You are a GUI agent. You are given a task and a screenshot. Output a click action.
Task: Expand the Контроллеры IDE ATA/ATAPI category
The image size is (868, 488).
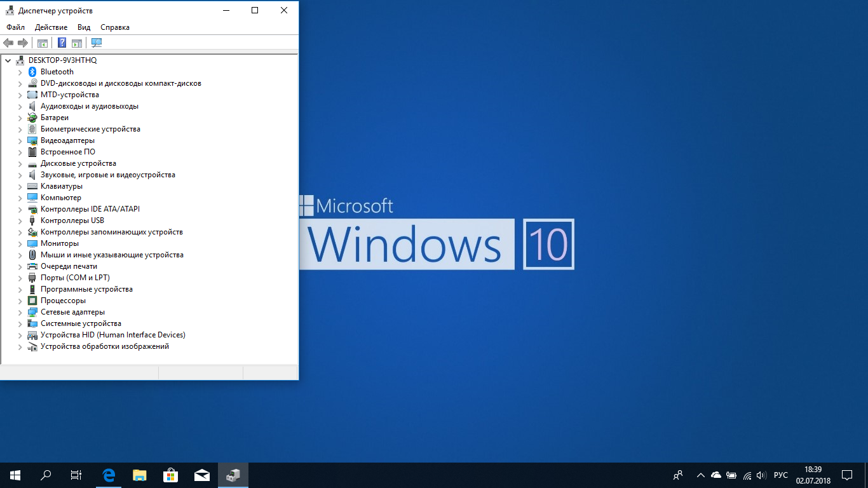click(x=20, y=209)
